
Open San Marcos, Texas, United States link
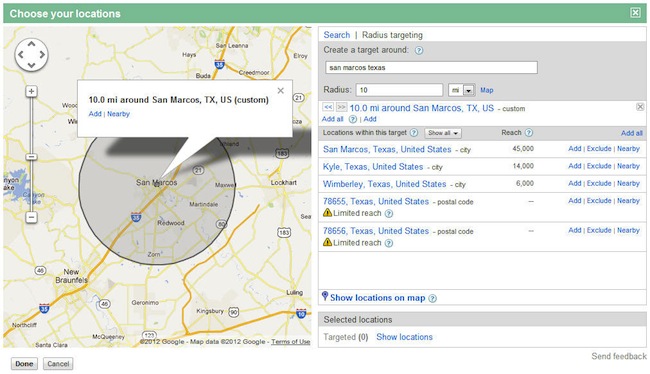[x=387, y=149]
